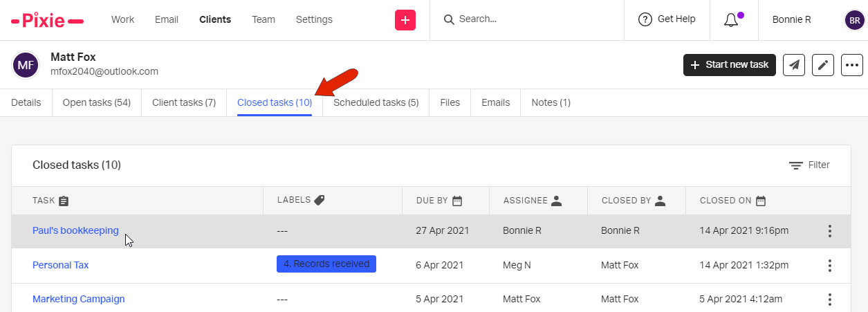
Task: Switch to the Scheduled tasks tab
Action: tap(376, 103)
